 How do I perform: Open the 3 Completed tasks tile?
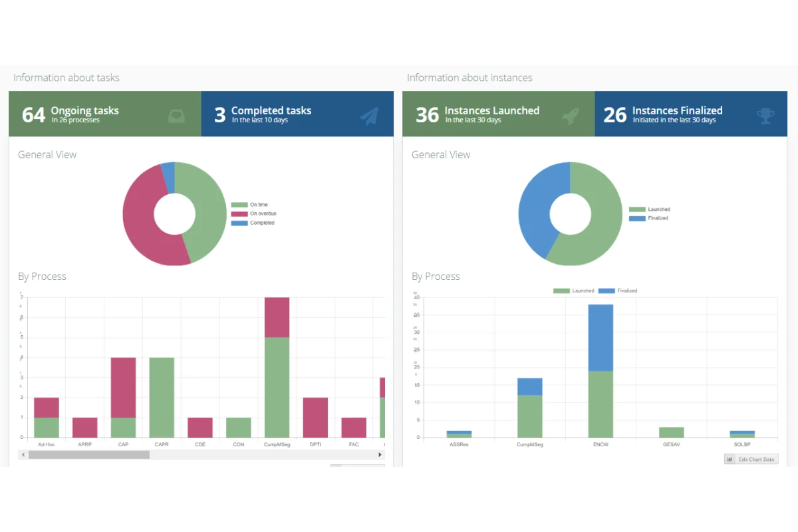(x=297, y=114)
